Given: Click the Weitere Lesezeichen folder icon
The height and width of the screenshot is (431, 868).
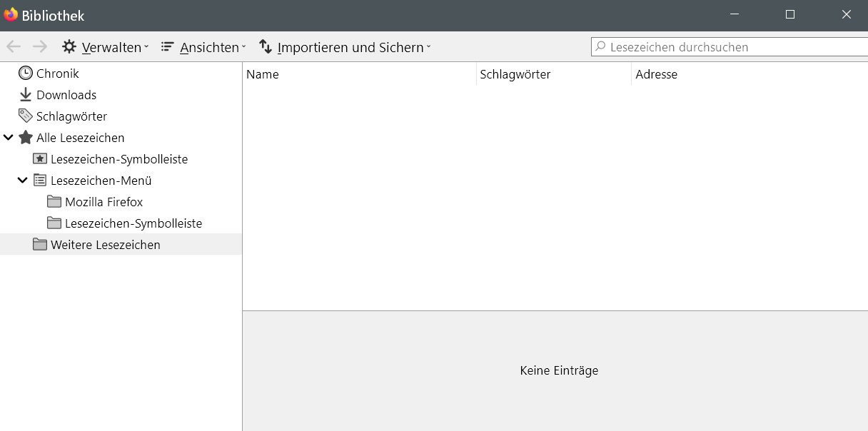Looking at the screenshot, I should click(x=40, y=245).
